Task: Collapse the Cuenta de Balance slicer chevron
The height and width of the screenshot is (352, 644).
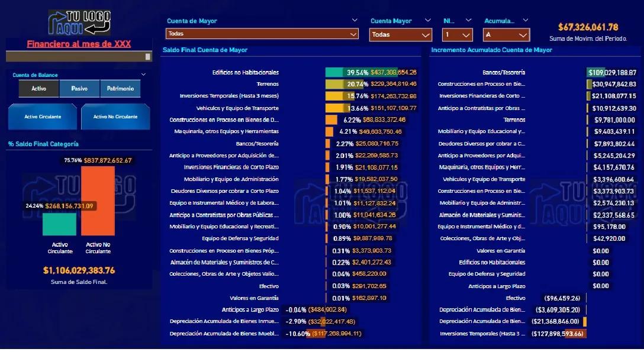Action: tap(143, 75)
